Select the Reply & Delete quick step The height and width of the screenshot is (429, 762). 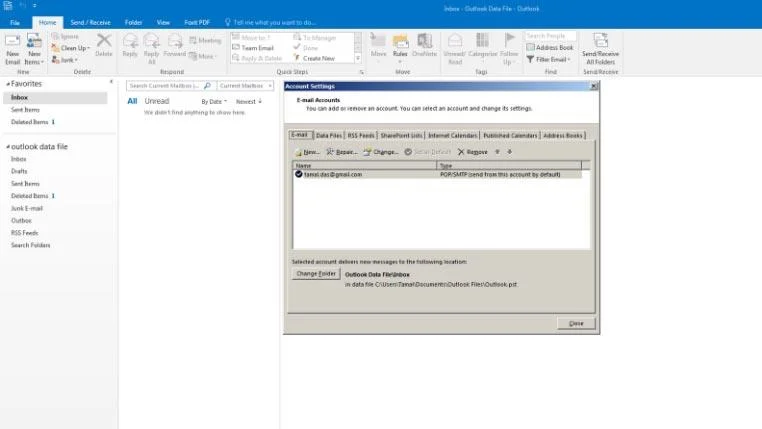tap(257, 58)
